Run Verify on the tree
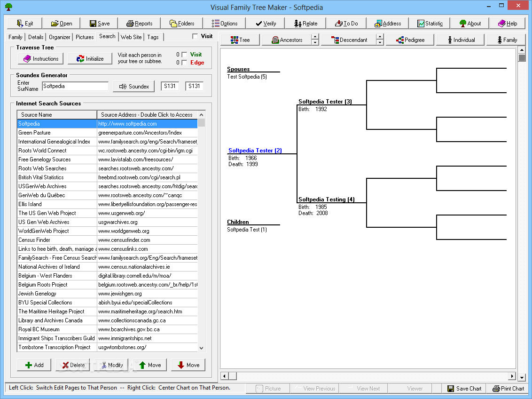 tap(266, 24)
